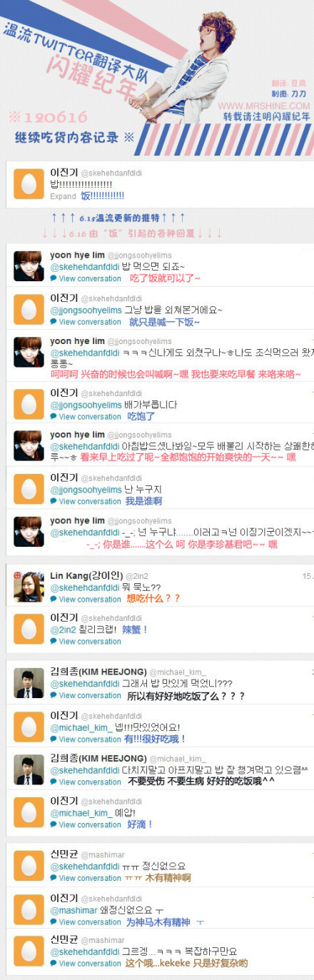This screenshot has height=980, width=314.
Task: Click the bubble icon under the 그르겡 tweet
Action: 54,964
